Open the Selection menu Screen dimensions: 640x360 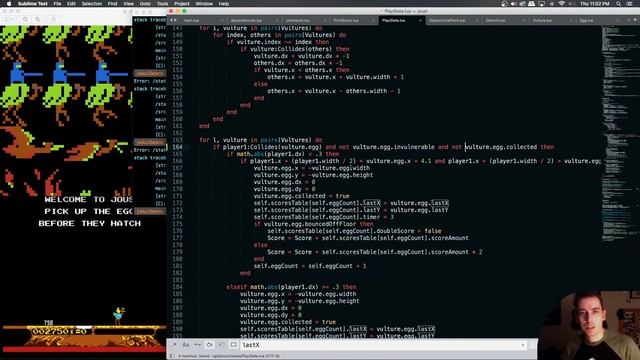pos(92,4)
